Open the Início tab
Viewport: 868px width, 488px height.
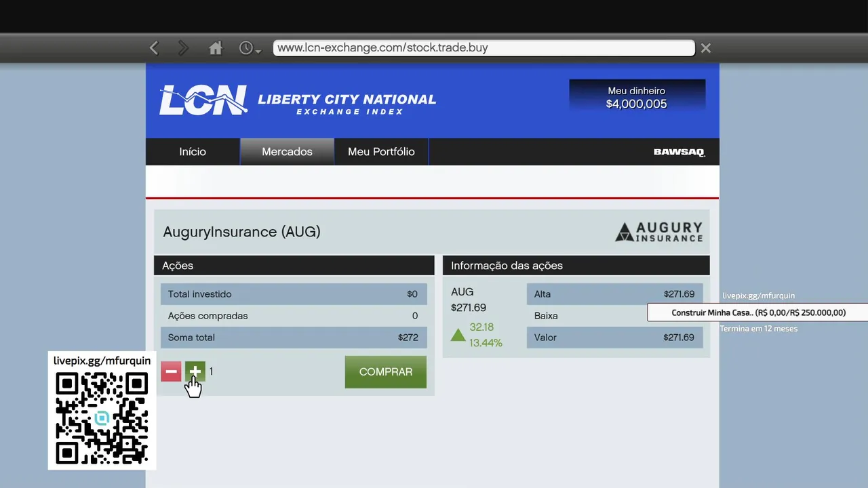click(193, 152)
